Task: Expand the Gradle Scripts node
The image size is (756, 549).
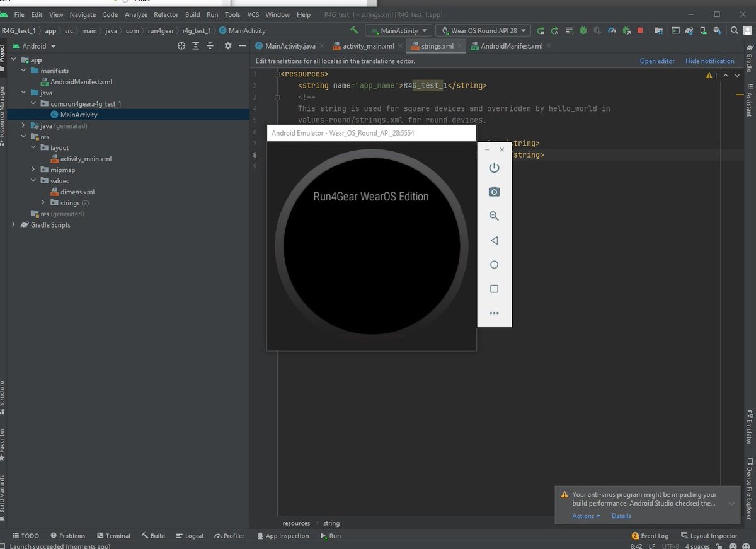Action: (x=14, y=224)
